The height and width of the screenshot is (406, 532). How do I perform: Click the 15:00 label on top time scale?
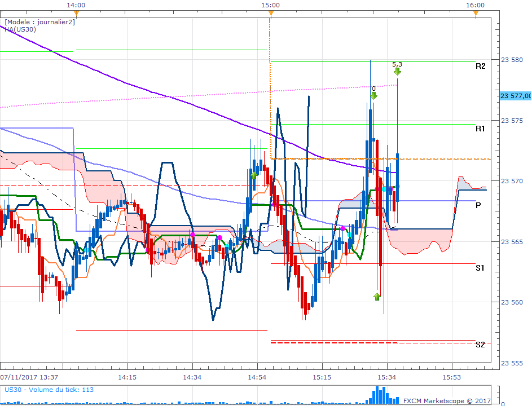[x=270, y=5]
